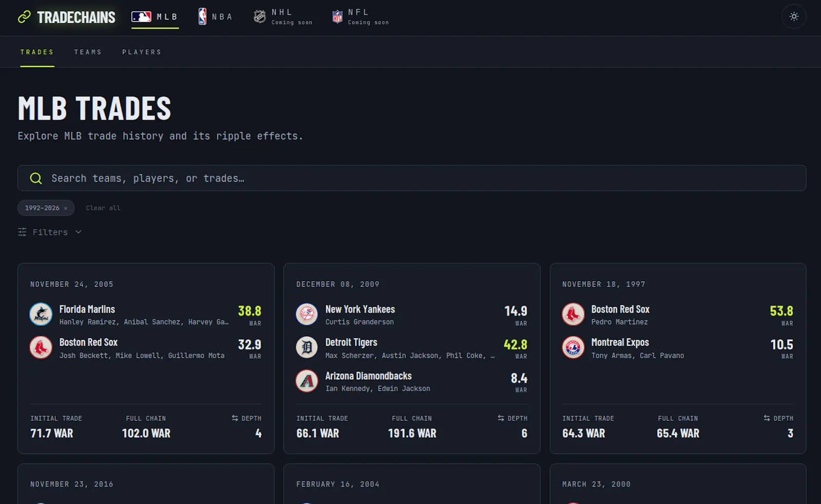This screenshot has width=821, height=504.
Task: Click the MLB league logo icon
Action: (x=141, y=17)
